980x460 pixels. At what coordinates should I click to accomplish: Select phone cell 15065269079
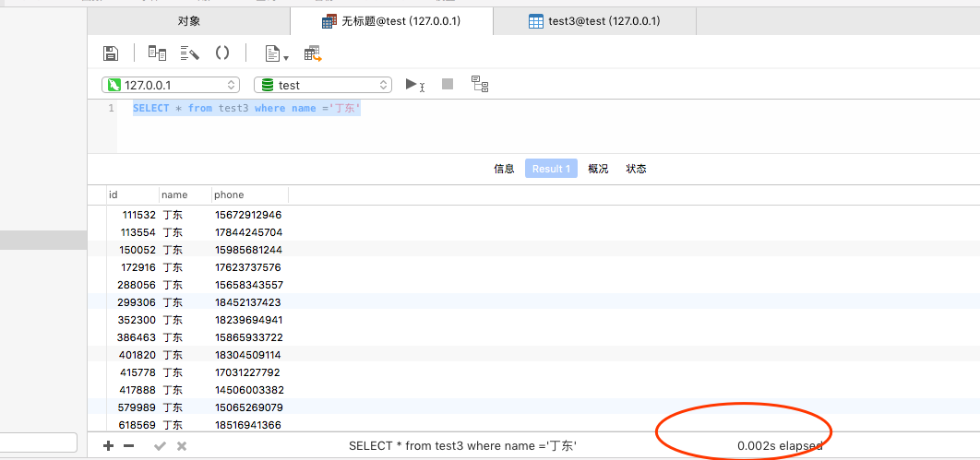[250, 407]
